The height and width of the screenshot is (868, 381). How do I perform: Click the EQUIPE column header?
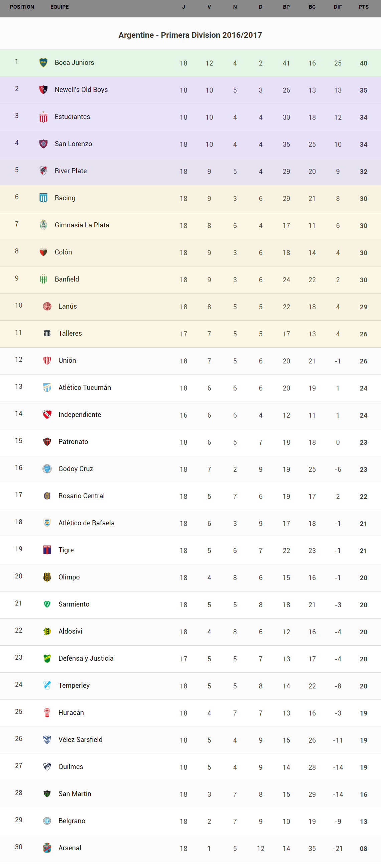coord(59,7)
